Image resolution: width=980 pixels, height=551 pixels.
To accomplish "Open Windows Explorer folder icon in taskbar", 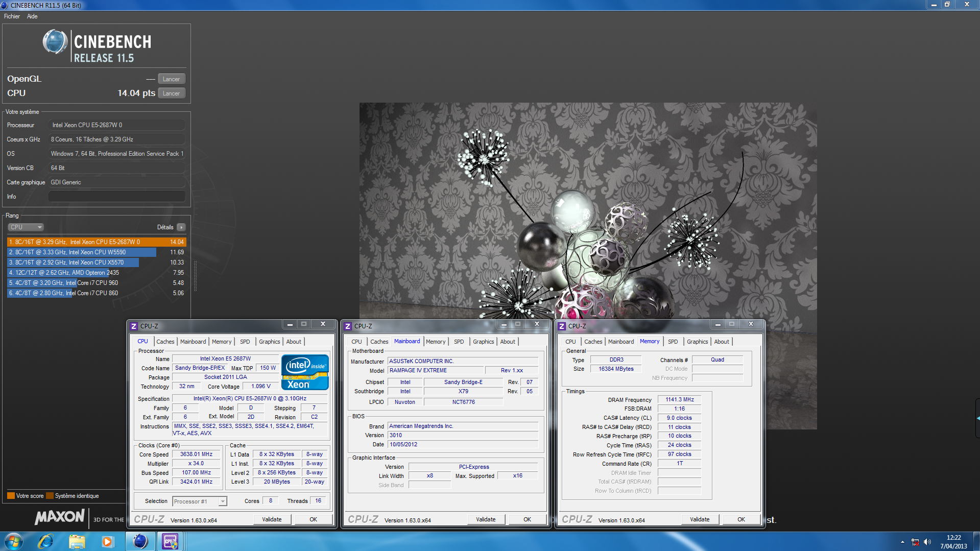I will [77, 541].
